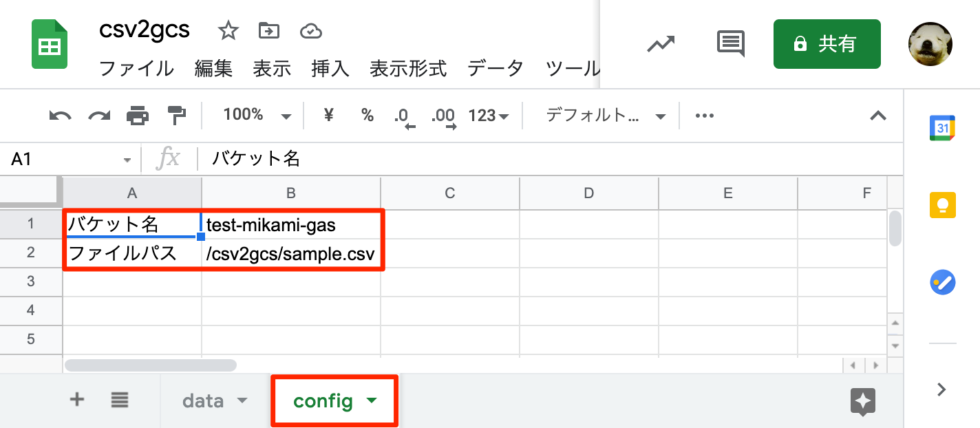Image resolution: width=980 pixels, height=428 pixels.
Task: Apply currency format with the ¥ icon
Action: click(x=328, y=116)
